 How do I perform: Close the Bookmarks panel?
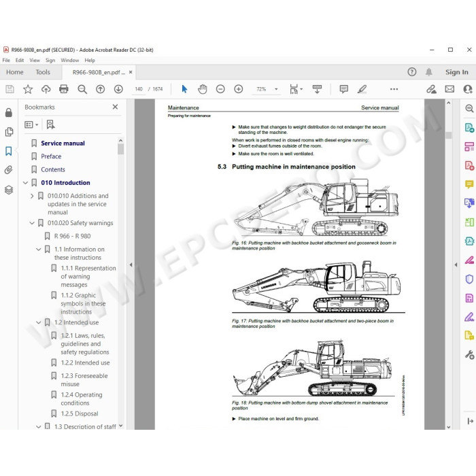coord(115,107)
